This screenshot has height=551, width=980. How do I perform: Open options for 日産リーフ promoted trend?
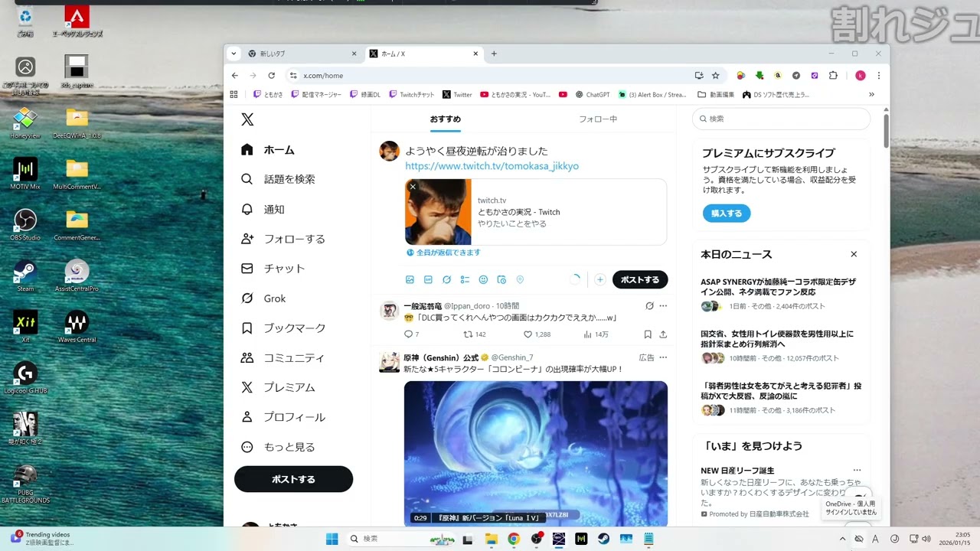pyautogui.click(x=857, y=470)
